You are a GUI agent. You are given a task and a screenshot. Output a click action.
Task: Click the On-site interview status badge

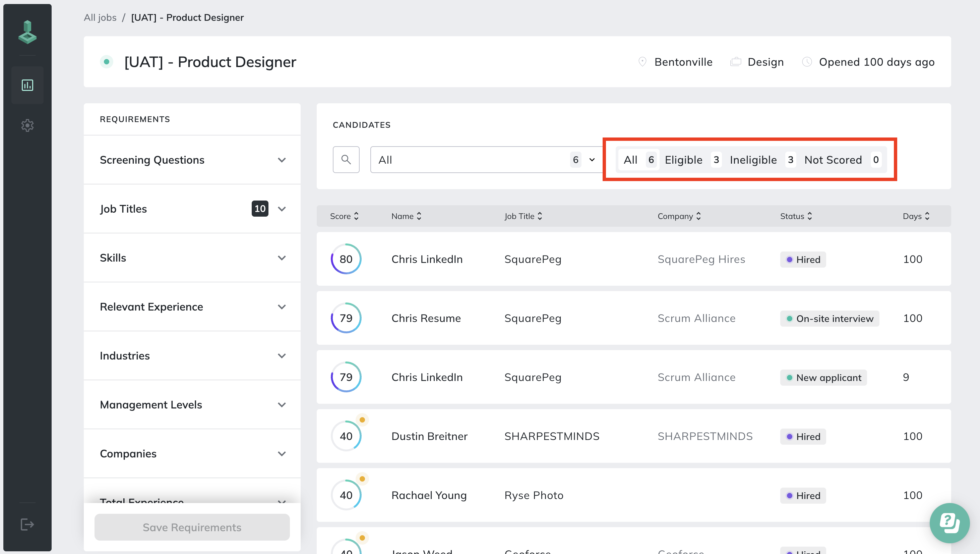click(x=830, y=319)
